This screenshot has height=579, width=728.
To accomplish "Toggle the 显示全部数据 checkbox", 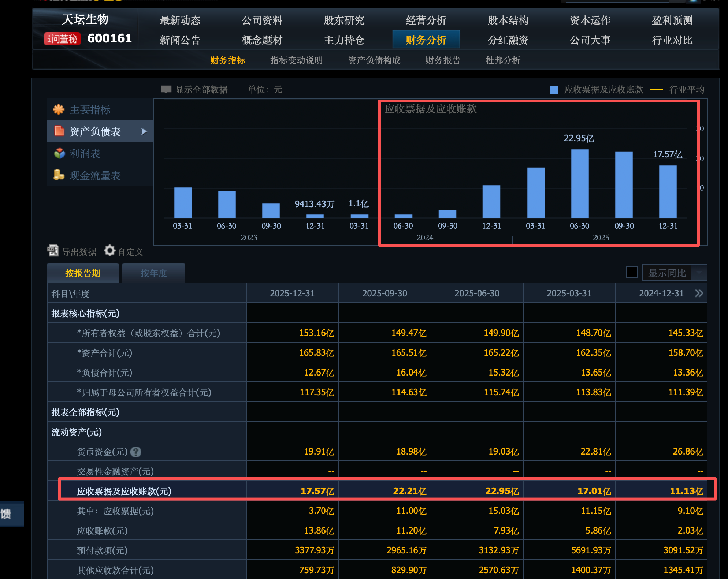I will [166, 89].
